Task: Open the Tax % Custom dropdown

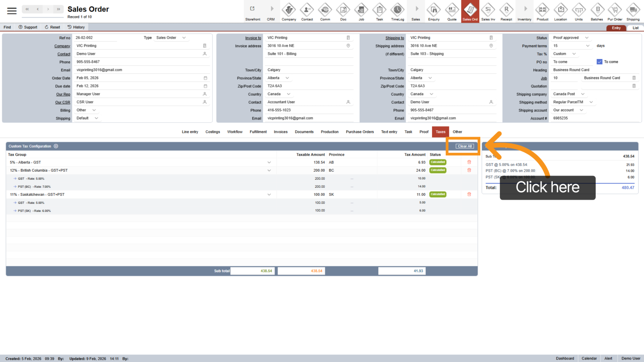Action: (574, 54)
